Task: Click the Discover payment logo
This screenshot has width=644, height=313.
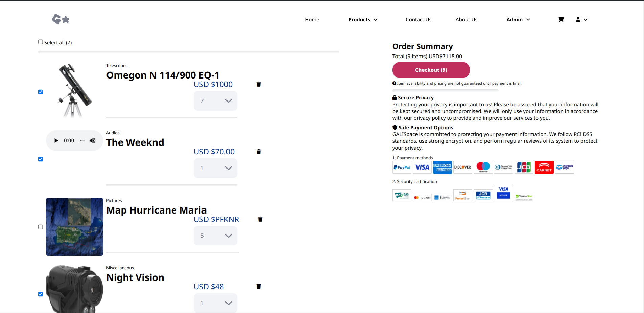Action: pos(463,167)
